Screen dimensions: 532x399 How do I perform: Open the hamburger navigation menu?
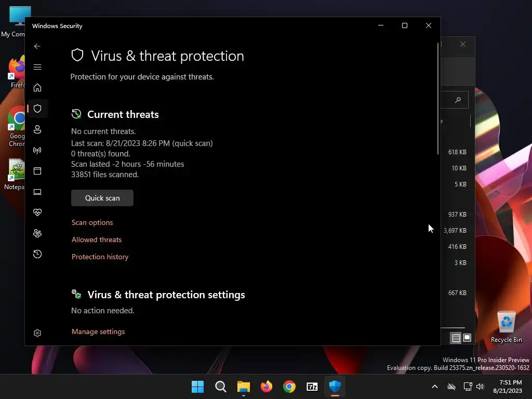click(x=37, y=67)
